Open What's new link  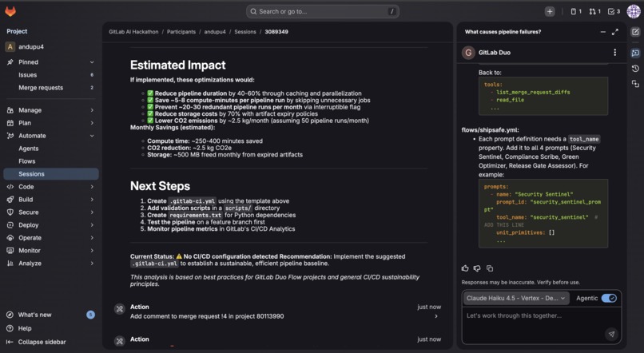[34, 315]
